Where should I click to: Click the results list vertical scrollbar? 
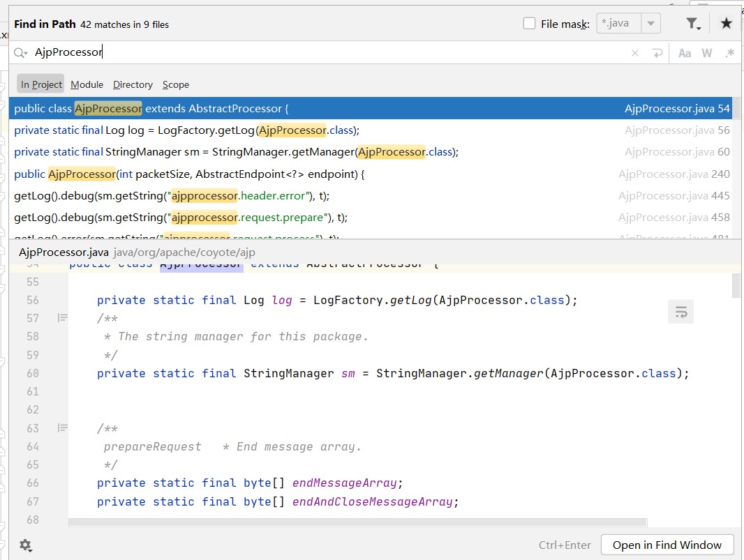[736, 109]
